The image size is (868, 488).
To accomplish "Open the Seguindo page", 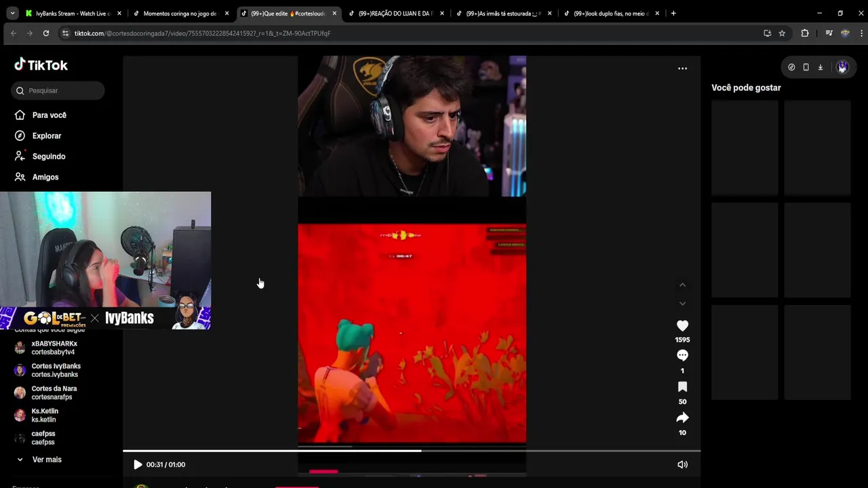I will click(x=49, y=157).
